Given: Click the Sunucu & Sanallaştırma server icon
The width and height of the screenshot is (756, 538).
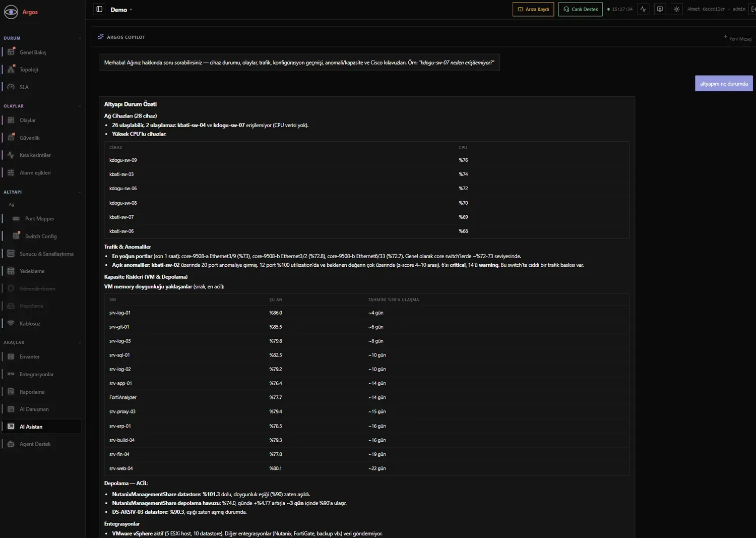Looking at the screenshot, I should [11, 254].
